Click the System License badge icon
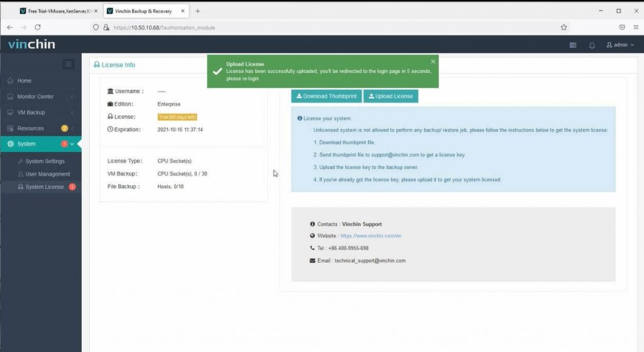 click(x=21, y=186)
